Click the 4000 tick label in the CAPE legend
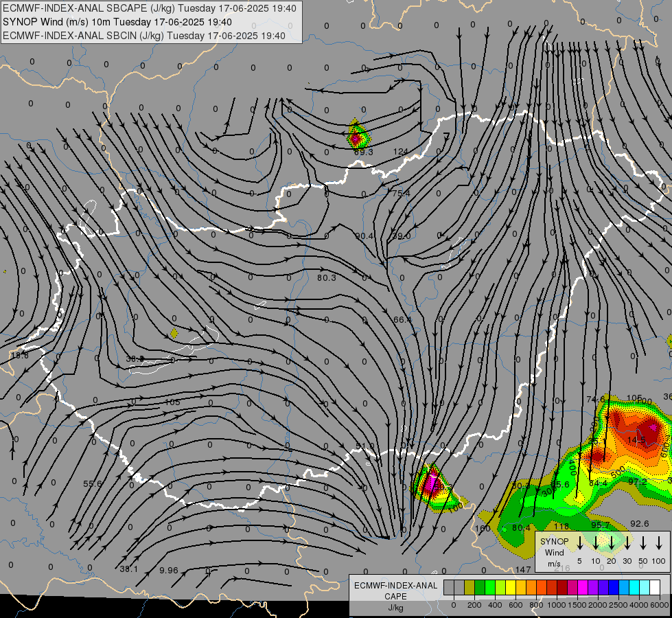 pyautogui.click(x=639, y=605)
